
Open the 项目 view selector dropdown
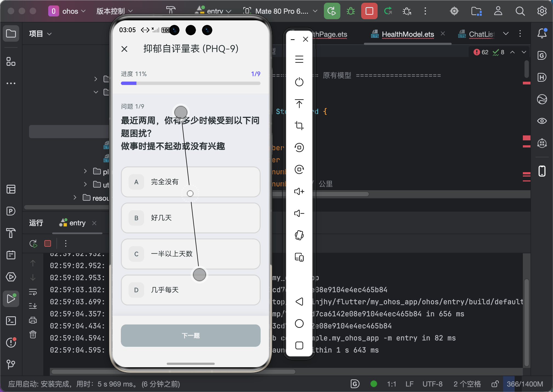40,34
